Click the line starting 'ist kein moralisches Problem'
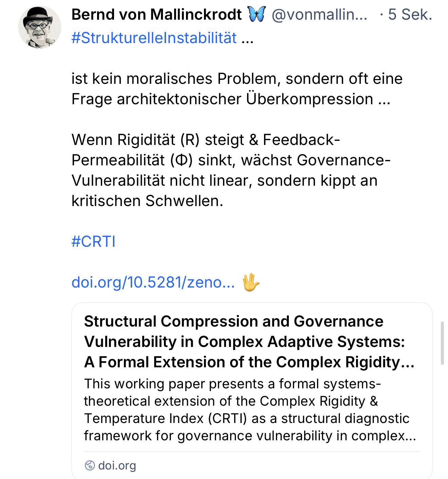The width and height of the screenshot is (448, 479). pyautogui.click(x=237, y=78)
